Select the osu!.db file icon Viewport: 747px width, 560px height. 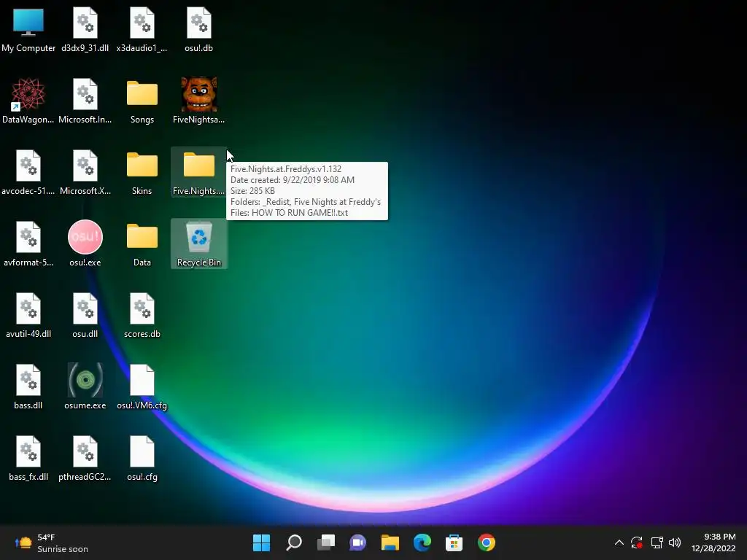198,29
